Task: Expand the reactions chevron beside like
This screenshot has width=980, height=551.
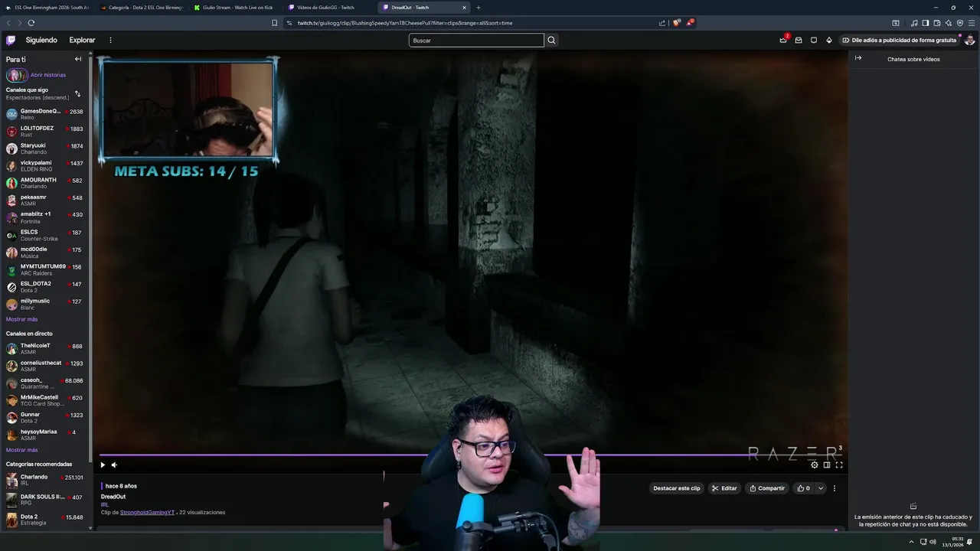Action: coord(821,488)
